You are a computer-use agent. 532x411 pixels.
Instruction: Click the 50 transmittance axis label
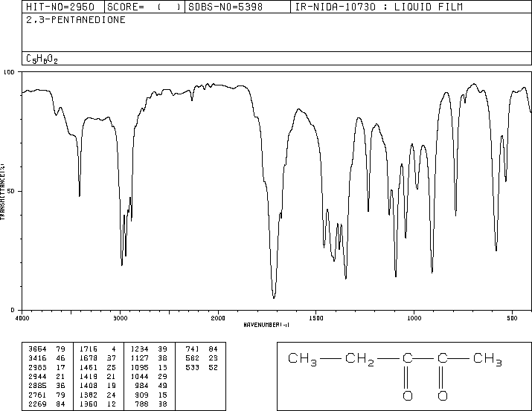[x=11, y=191]
